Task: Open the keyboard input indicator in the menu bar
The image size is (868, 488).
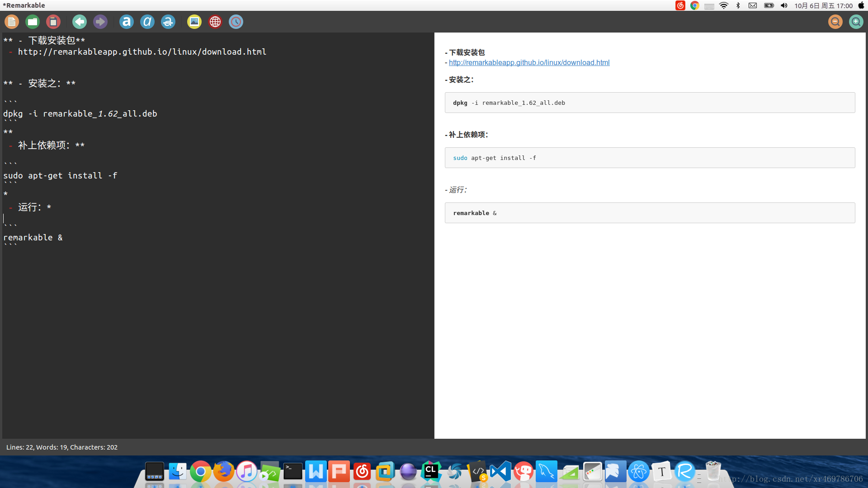Action: click(x=709, y=6)
